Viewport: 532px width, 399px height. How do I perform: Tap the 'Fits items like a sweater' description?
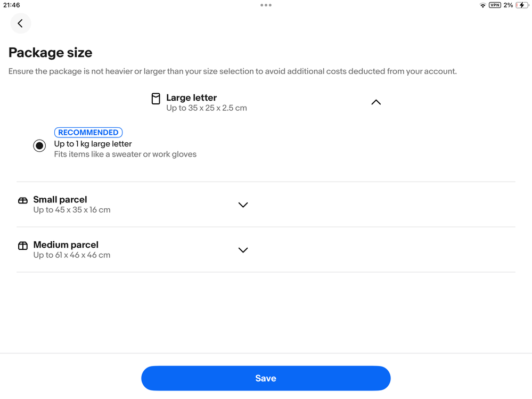tap(125, 154)
